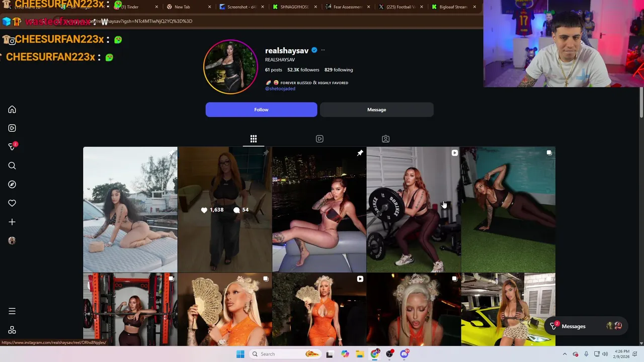Viewport: 644px width, 362px height.
Task: Switch to the Screenshot browser tab
Action: pyautogui.click(x=243, y=7)
